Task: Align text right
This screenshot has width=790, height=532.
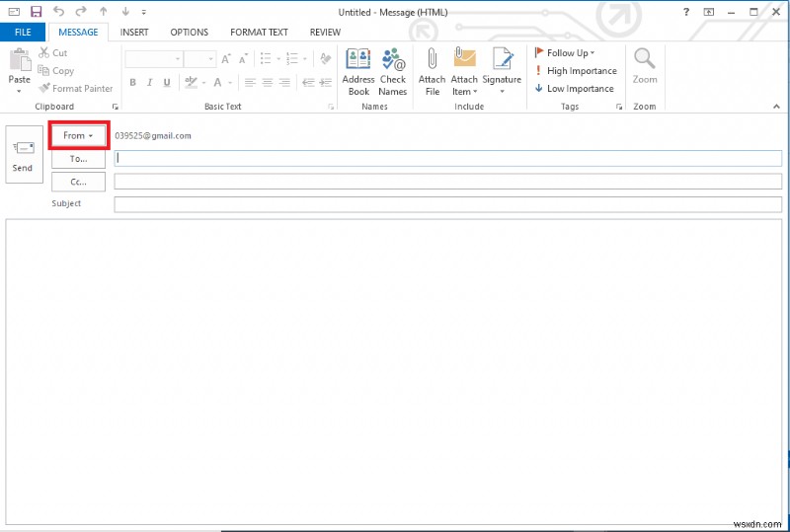Action: pos(284,82)
